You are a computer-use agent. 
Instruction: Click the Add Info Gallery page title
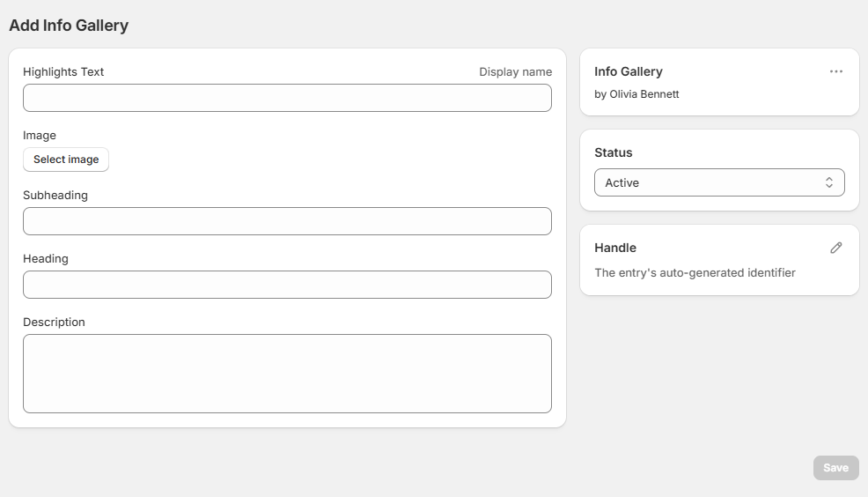(x=69, y=26)
